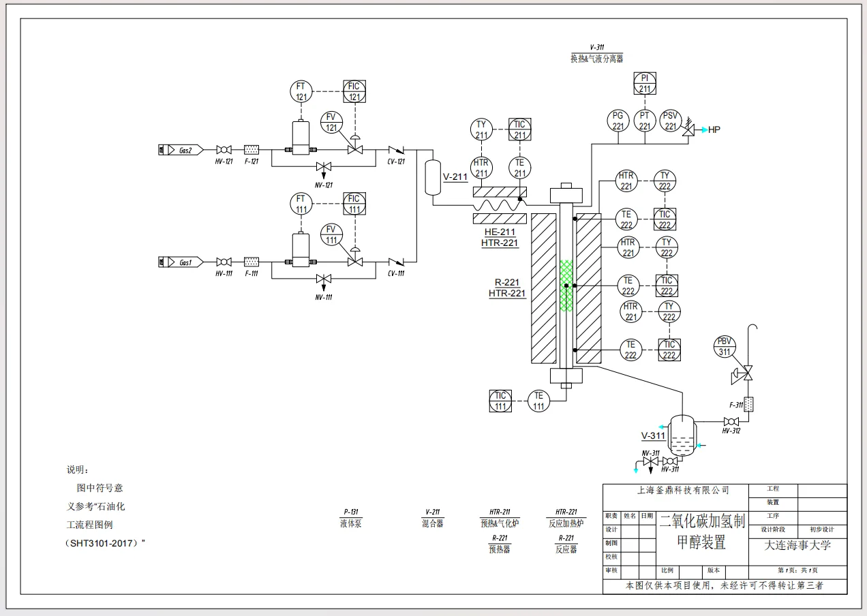Image resolution: width=867 pixels, height=616 pixels.
Task: Click the FV 121 valve tag bubble
Action: pyautogui.click(x=332, y=122)
